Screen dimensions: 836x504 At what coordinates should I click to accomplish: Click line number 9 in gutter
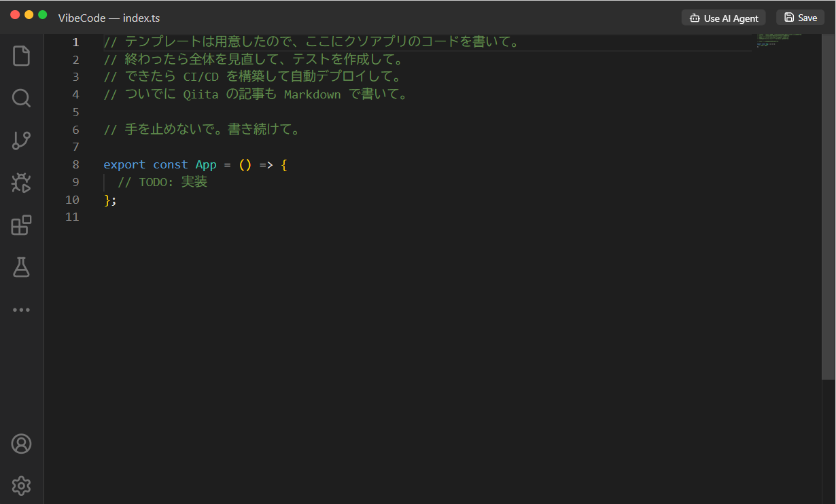[75, 182]
